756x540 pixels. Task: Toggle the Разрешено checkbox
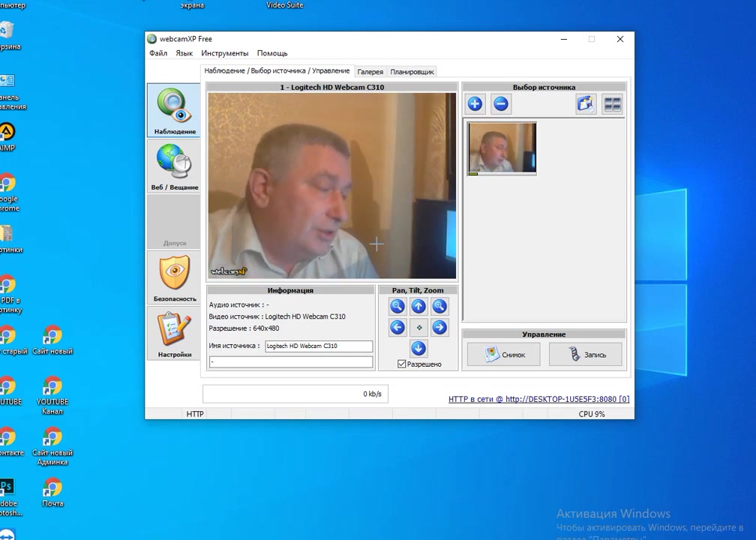[x=402, y=364]
